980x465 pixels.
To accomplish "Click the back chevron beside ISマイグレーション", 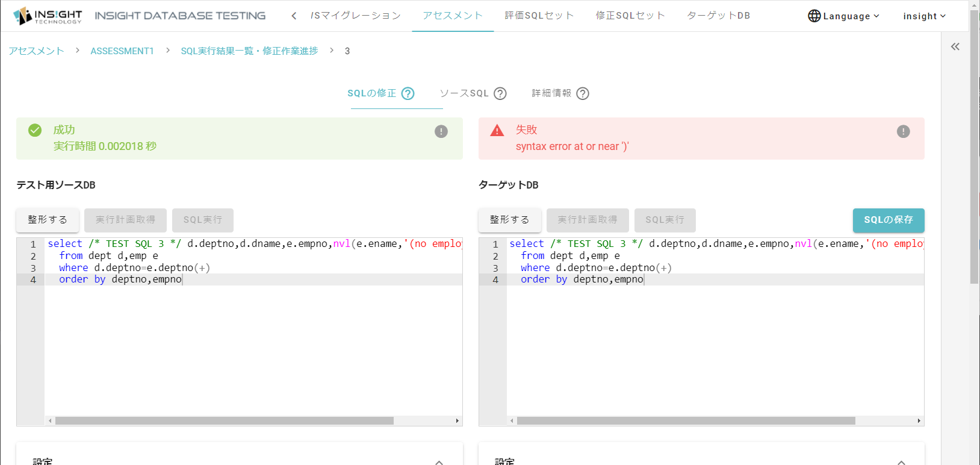I will [294, 16].
